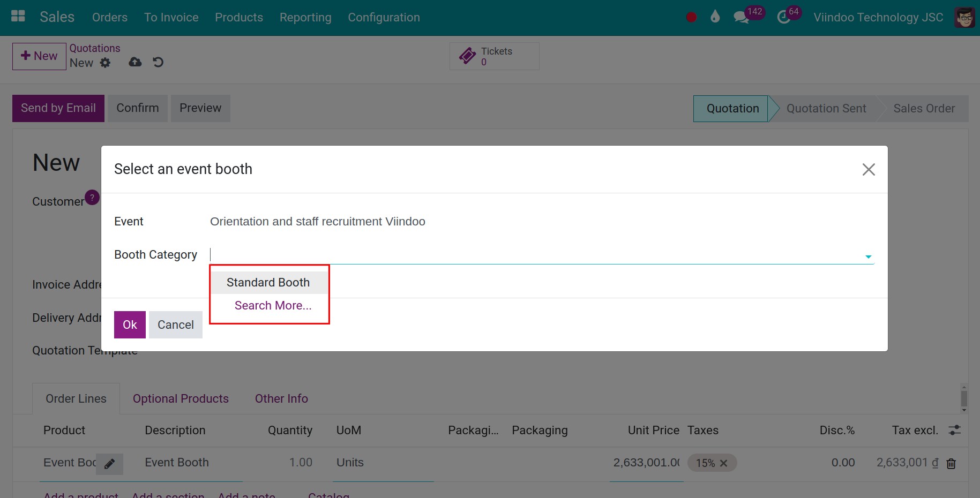This screenshot has height=498, width=980.
Task: Click the Preview button
Action: pyautogui.click(x=200, y=108)
